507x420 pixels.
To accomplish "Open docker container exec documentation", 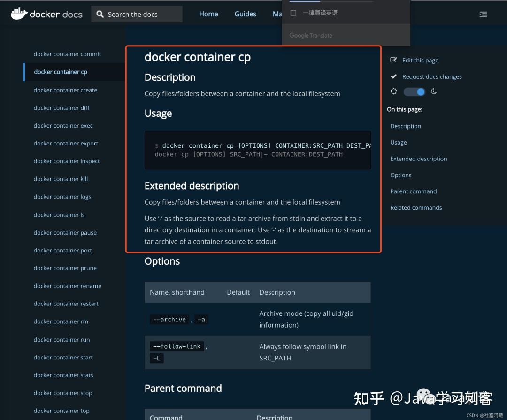I will pyautogui.click(x=63, y=125).
